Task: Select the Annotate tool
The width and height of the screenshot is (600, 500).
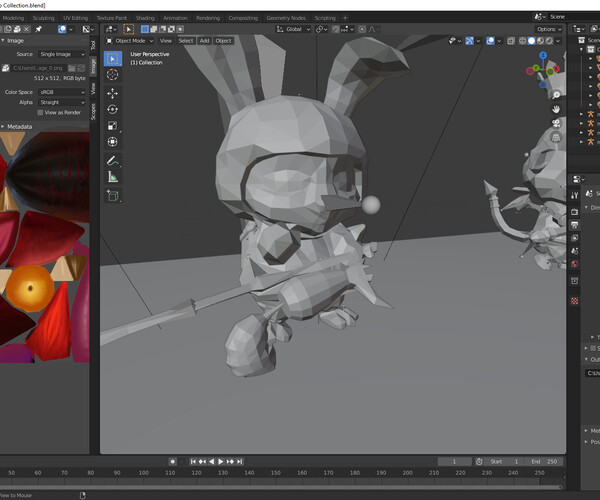Action: click(112, 160)
